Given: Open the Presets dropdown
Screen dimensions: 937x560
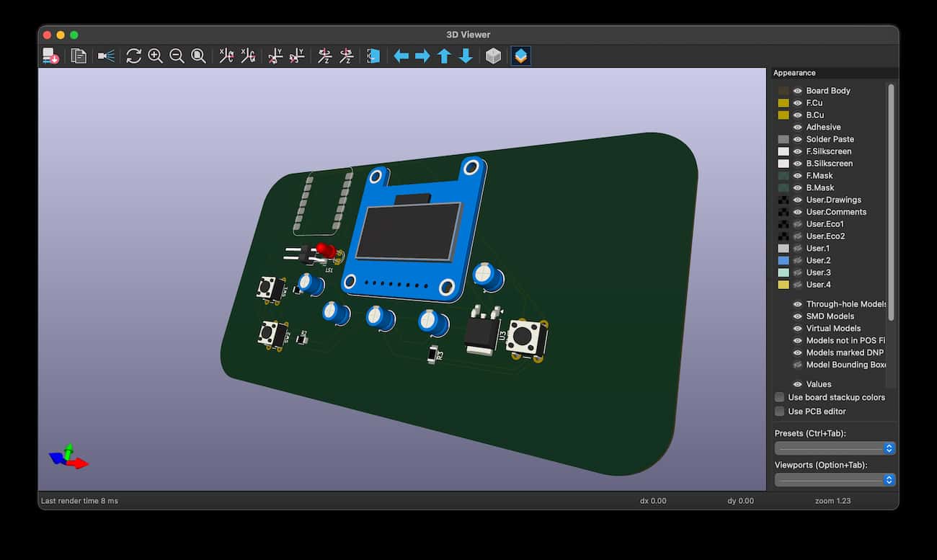Looking at the screenshot, I should click(834, 448).
